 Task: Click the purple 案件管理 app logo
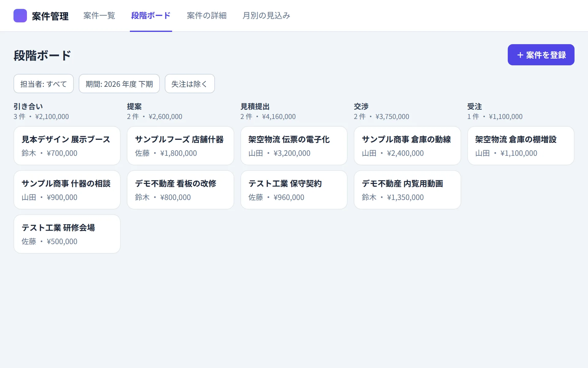point(20,16)
